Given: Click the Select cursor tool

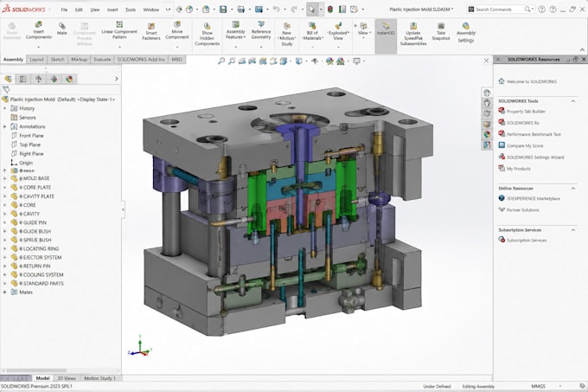Looking at the screenshot, I should [311, 10].
